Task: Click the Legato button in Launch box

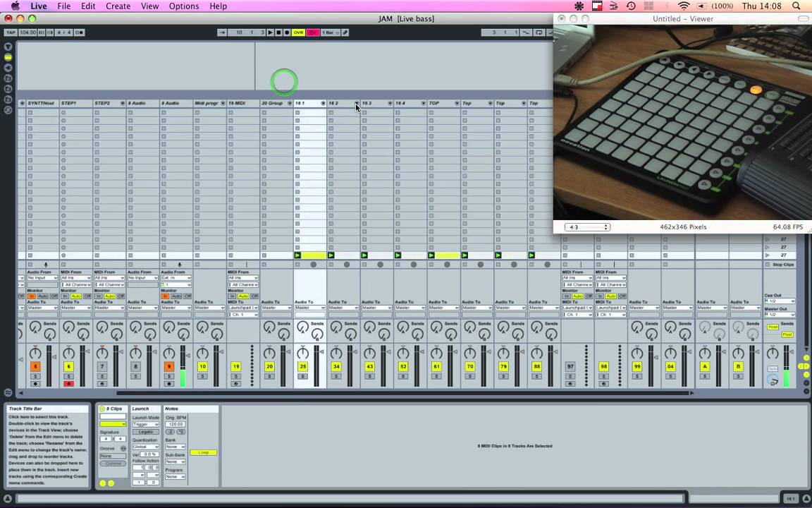Action: [145, 432]
